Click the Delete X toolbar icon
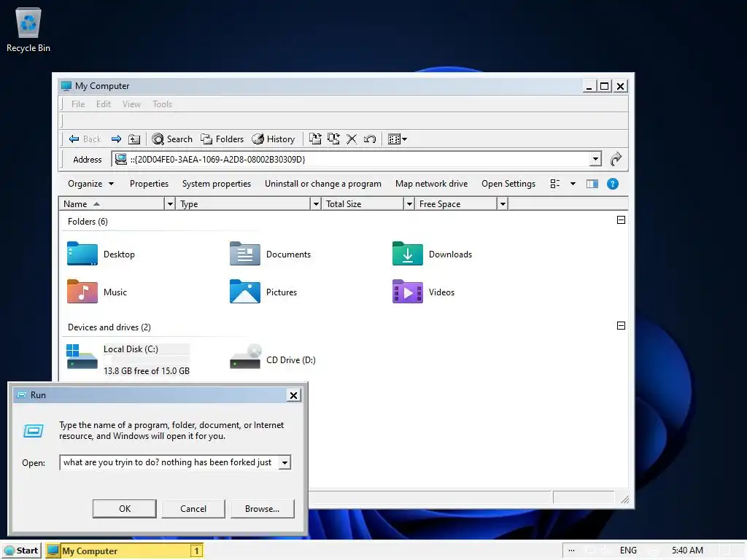The image size is (747, 560). [x=352, y=139]
